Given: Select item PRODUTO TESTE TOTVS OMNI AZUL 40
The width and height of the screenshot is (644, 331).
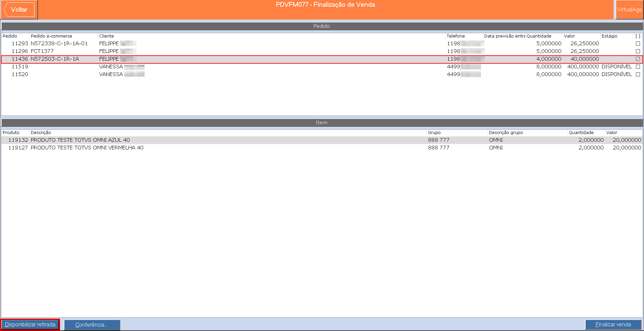Looking at the screenshot, I should (80, 140).
